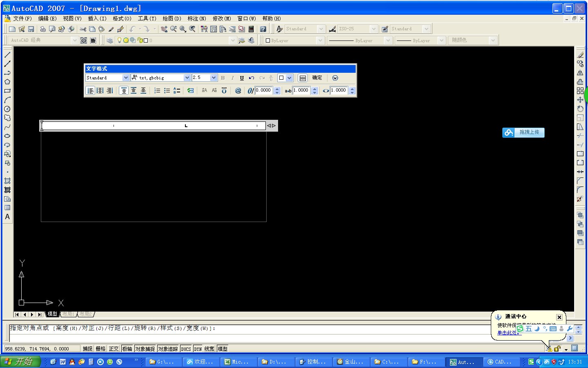The height and width of the screenshot is (368, 588).
Task: Open the 格式(O) menu
Action: (x=122, y=18)
